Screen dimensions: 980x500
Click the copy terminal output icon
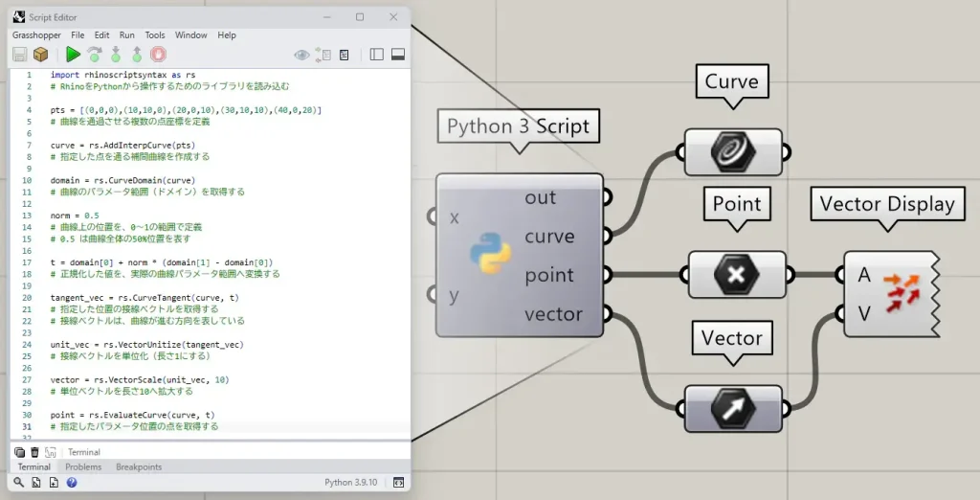pos(19,452)
